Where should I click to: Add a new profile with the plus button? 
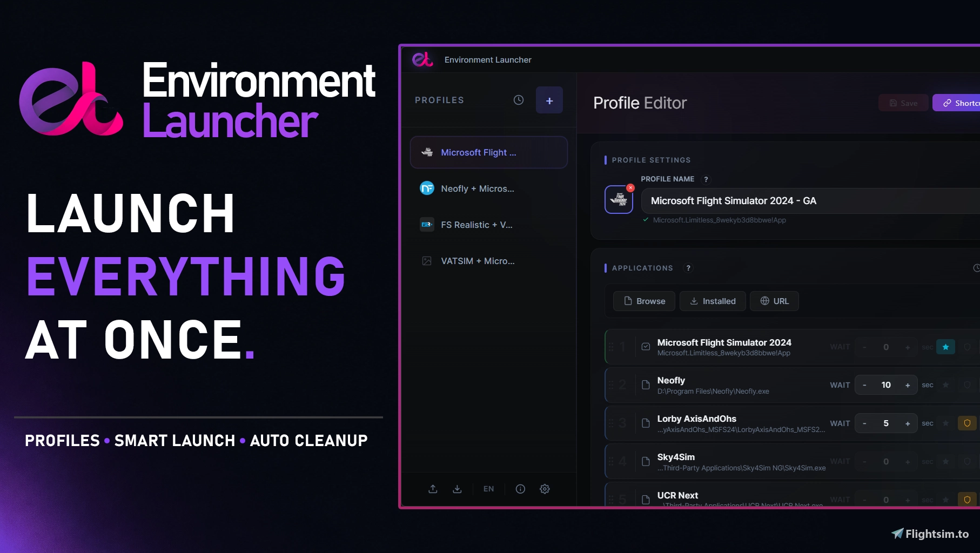click(x=549, y=100)
